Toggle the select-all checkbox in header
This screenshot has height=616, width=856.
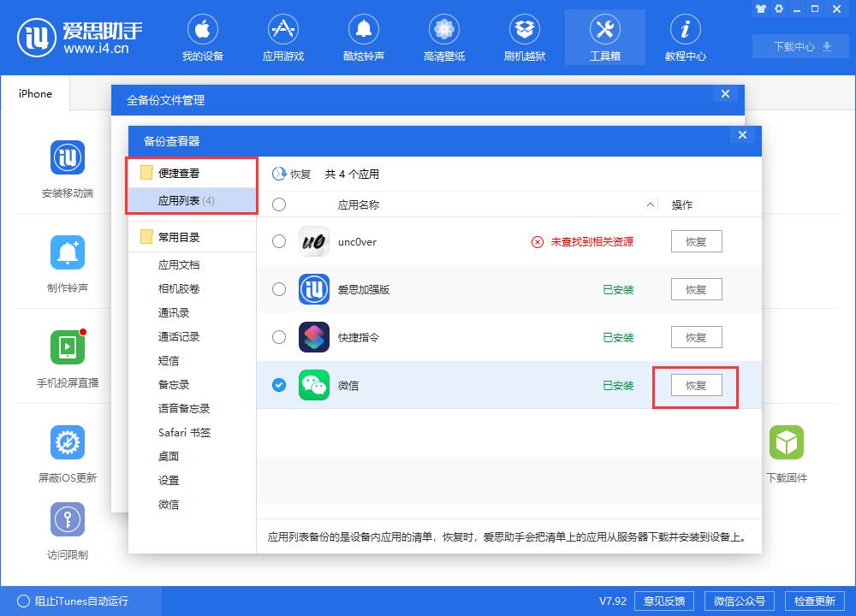point(279,204)
